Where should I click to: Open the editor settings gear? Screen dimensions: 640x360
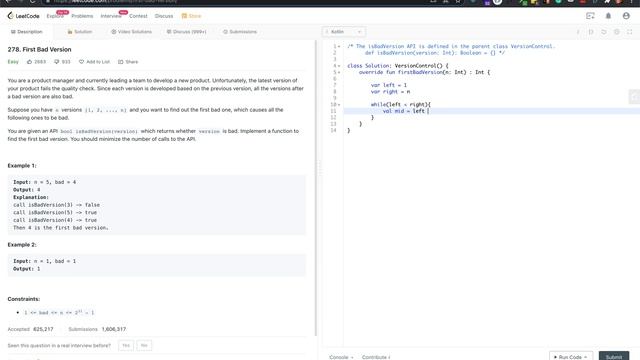(617, 32)
